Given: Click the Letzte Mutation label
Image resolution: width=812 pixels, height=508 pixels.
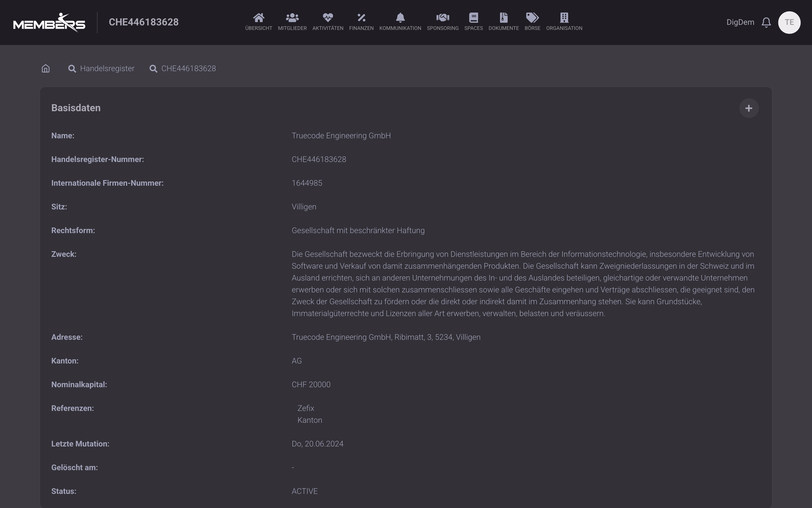Looking at the screenshot, I should 80,444.
